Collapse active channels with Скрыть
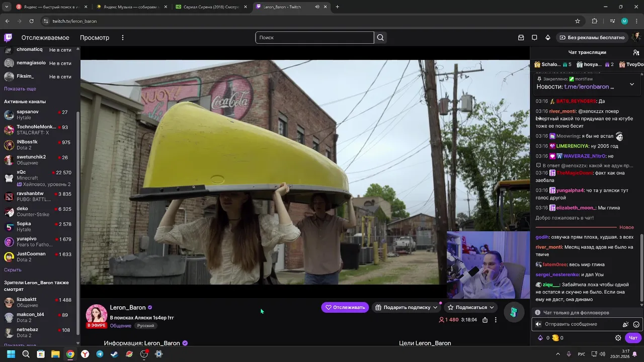This screenshot has width=644, height=362. pos(13,270)
